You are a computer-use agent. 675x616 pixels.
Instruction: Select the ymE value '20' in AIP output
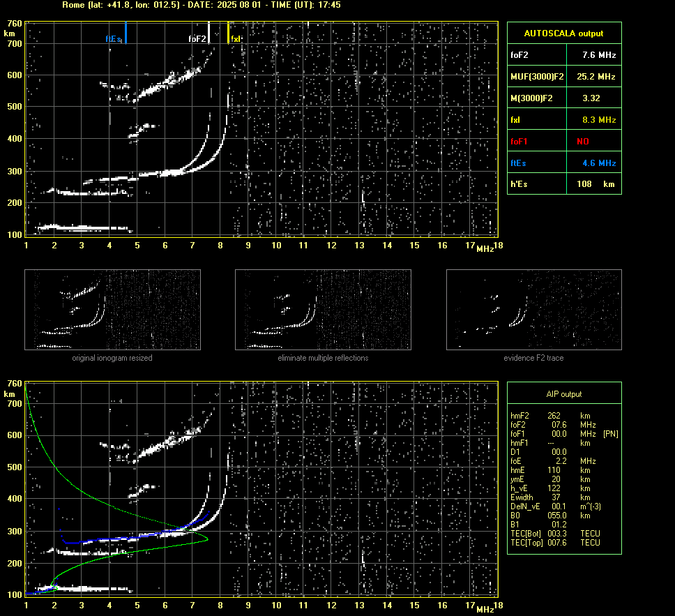[x=556, y=479]
